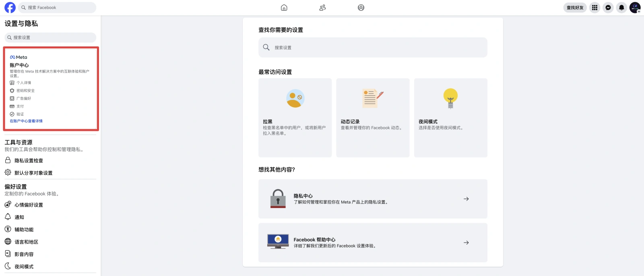
Task: Open 语言和地区 in the sidebar
Action: [26, 242]
